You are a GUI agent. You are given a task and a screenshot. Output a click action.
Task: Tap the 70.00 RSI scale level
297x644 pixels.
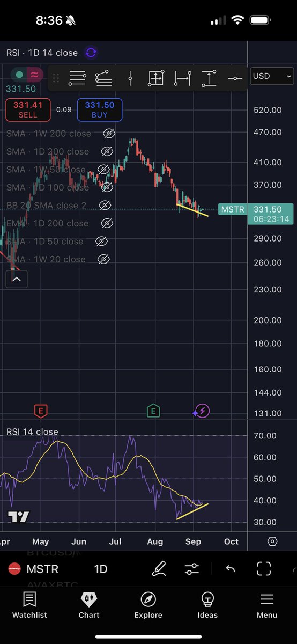[x=265, y=436]
